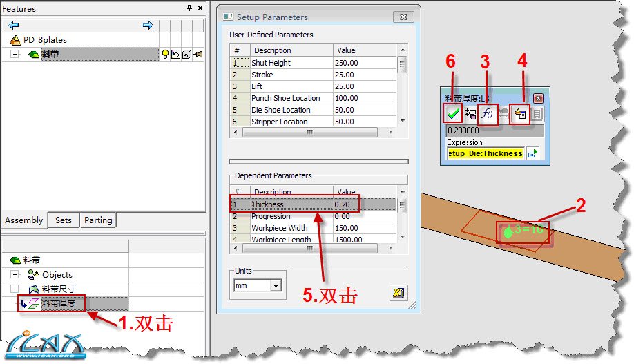Open the Units mm dropdown

click(x=276, y=285)
